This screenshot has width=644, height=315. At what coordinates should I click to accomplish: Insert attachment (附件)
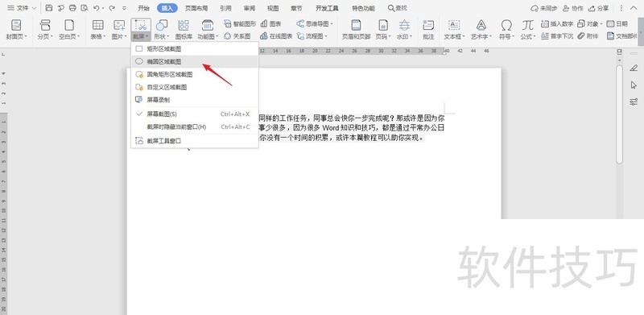[588, 36]
